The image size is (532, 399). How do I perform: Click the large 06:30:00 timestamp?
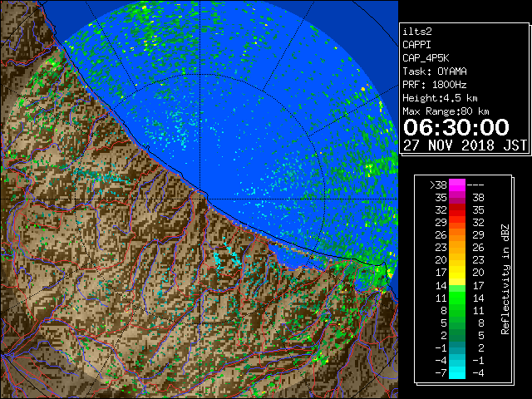coord(456,127)
